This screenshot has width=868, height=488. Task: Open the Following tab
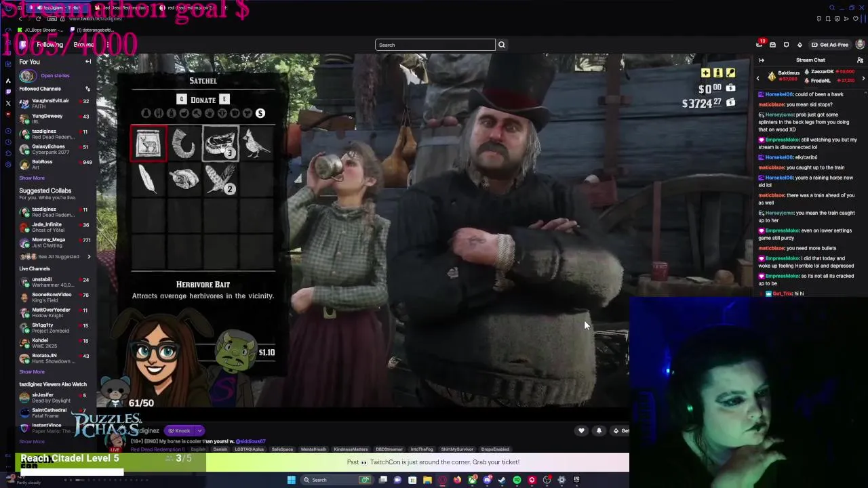click(x=50, y=45)
